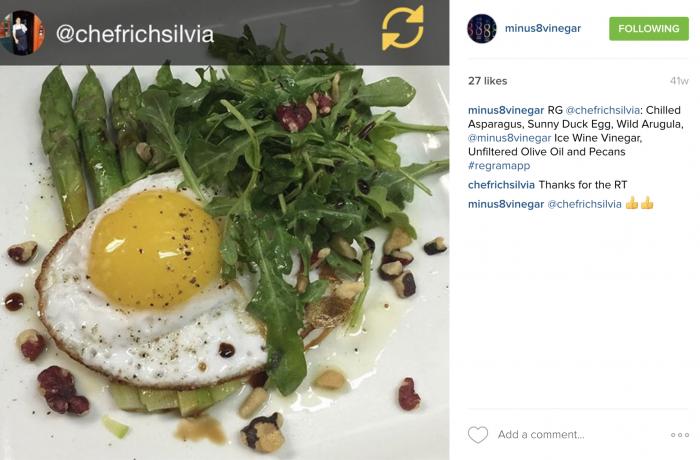Open the three-dots more options menu
Screen dimensions: 700x460
tap(679, 435)
